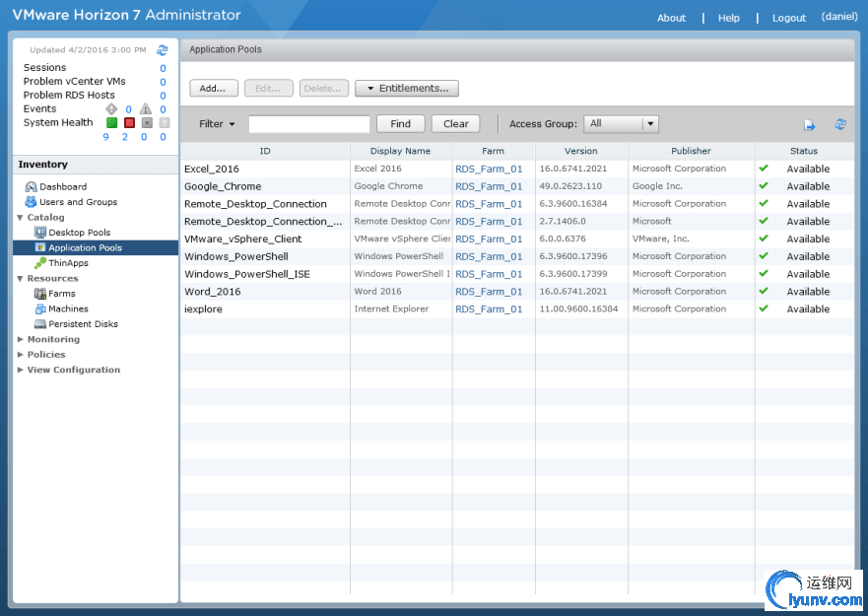The image size is (868, 616).
Task: Export the application pool table
Action: click(x=809, y=124)
